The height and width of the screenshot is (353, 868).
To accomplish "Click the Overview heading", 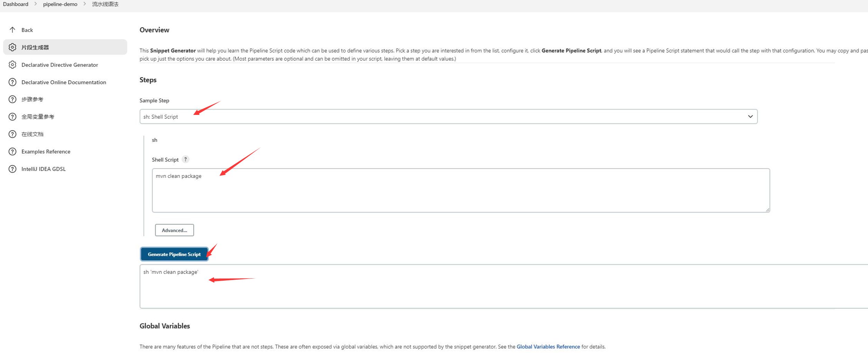I will [155, 30].
